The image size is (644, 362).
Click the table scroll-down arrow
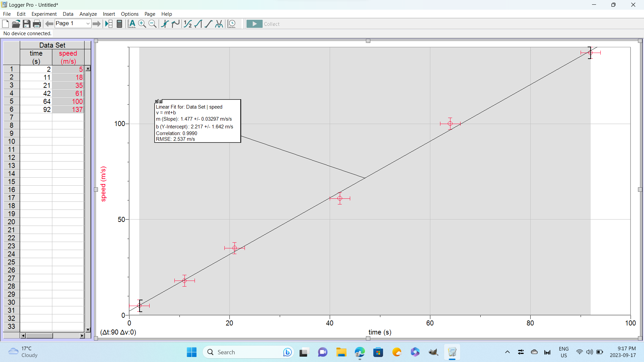88,330
